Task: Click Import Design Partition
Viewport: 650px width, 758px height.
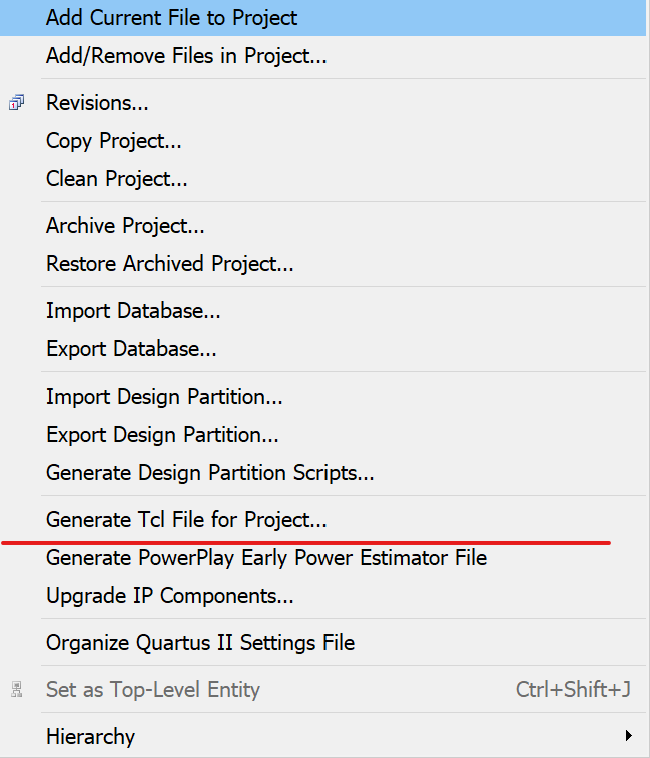Action: coord(164,397)
